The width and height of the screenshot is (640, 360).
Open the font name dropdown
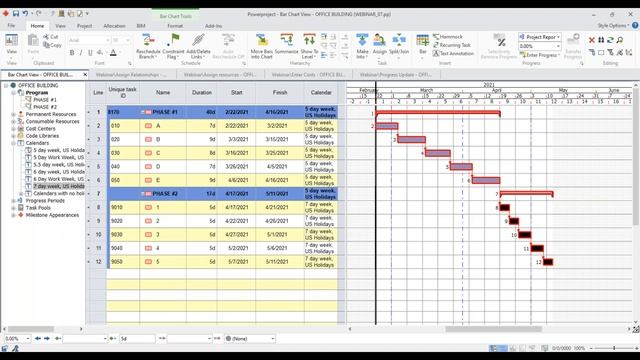pos(108,40)
